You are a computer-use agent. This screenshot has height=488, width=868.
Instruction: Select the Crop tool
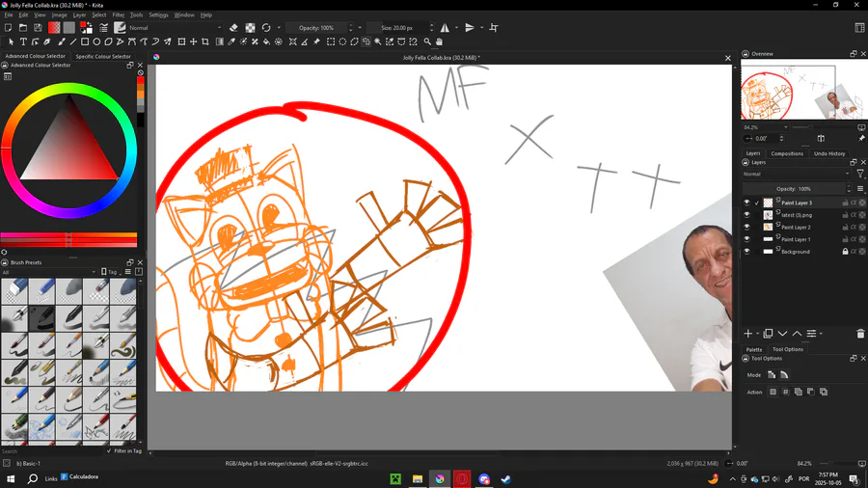point(205,41)
